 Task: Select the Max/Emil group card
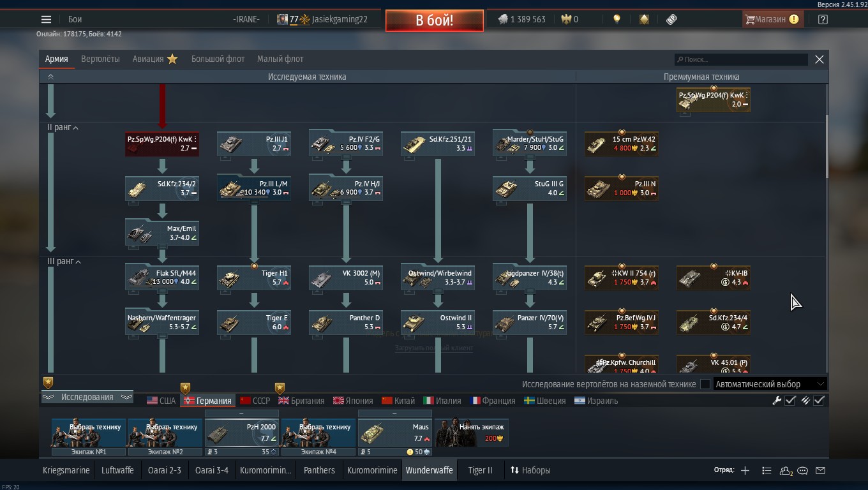click(162, 232)
